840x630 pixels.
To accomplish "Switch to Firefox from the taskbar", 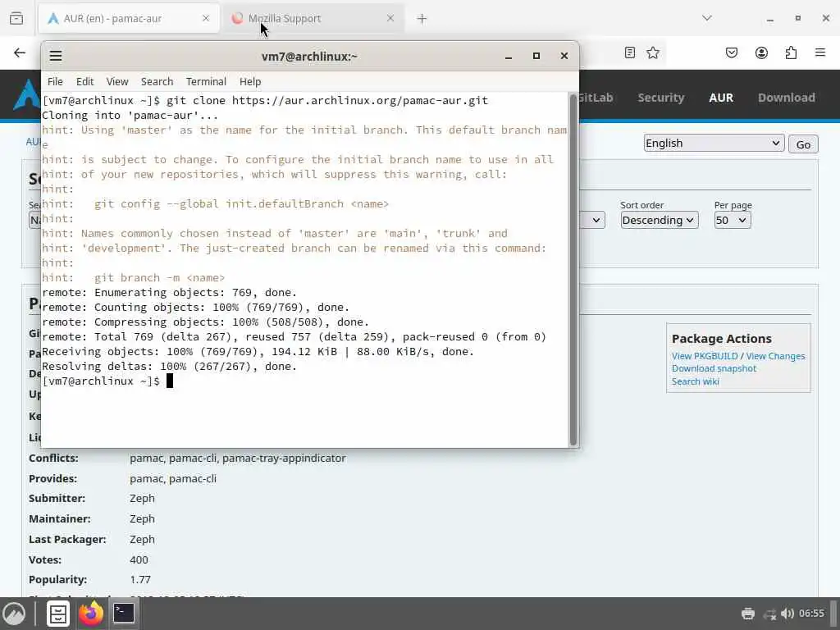I will click(90, 614).
